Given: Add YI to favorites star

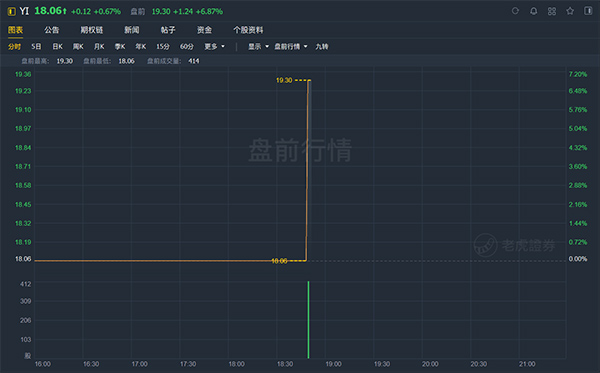Looking at the screenshot, I should (x=570, y=11).
